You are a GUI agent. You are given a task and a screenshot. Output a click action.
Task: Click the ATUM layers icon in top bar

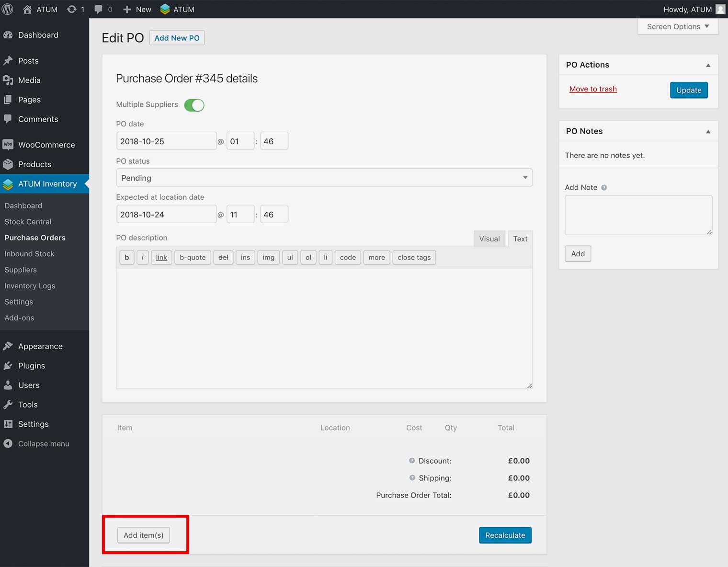tap(165, 9)
